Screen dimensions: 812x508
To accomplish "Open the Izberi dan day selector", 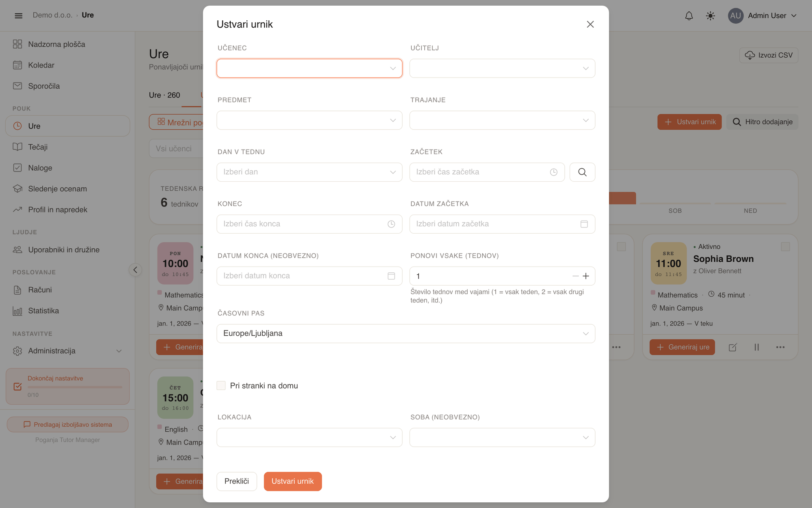I will (309, 172).
